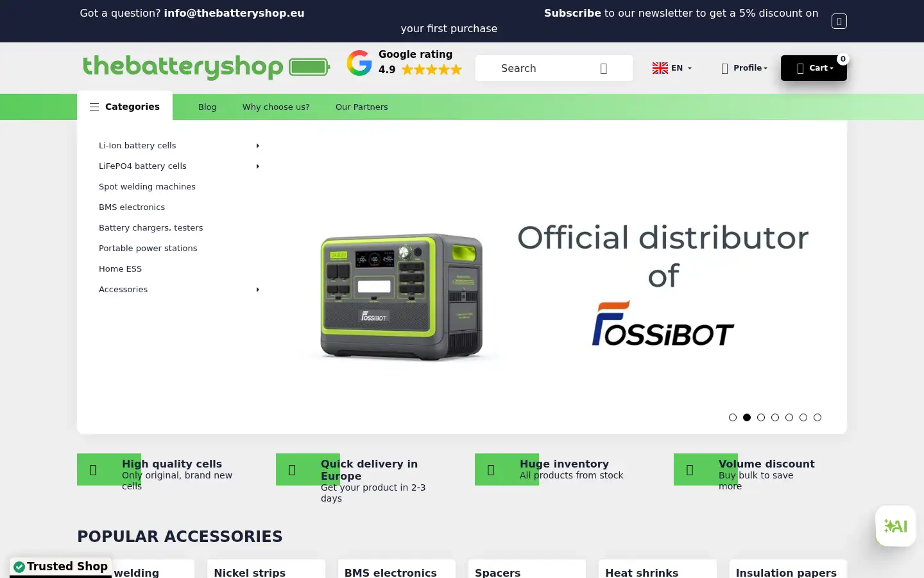
Task: Open Accessories category in sidebar
Action: (x=123, y=290)
